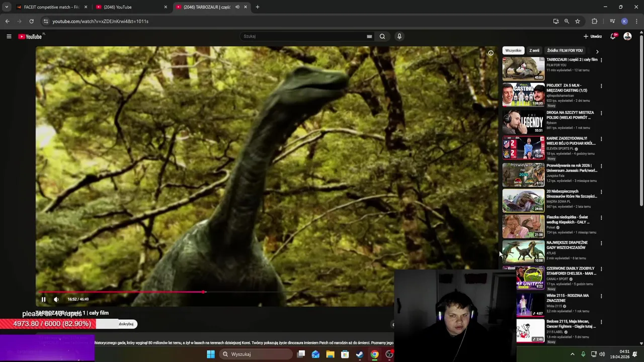Screen dimensions: 644x362
Task: Go to YouTube home via logo
Action: tap(31, 36)
